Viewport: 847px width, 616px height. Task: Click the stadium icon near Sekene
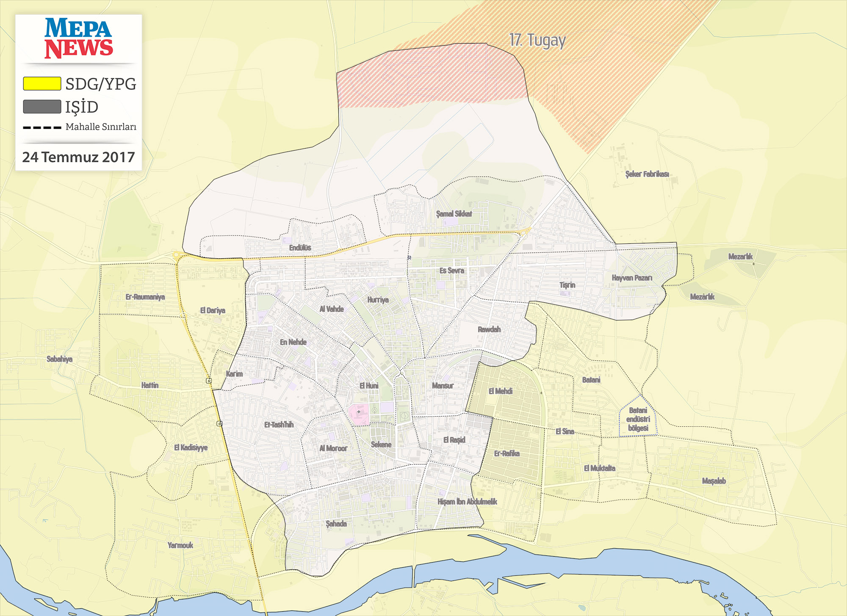[404, 416]
